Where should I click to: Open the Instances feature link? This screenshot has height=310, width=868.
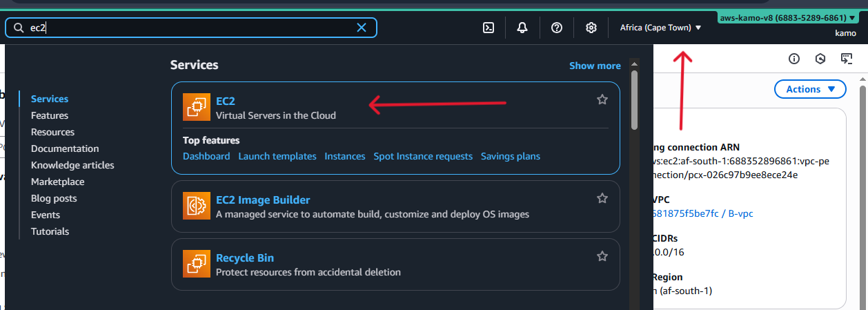(x=345, y=156)
